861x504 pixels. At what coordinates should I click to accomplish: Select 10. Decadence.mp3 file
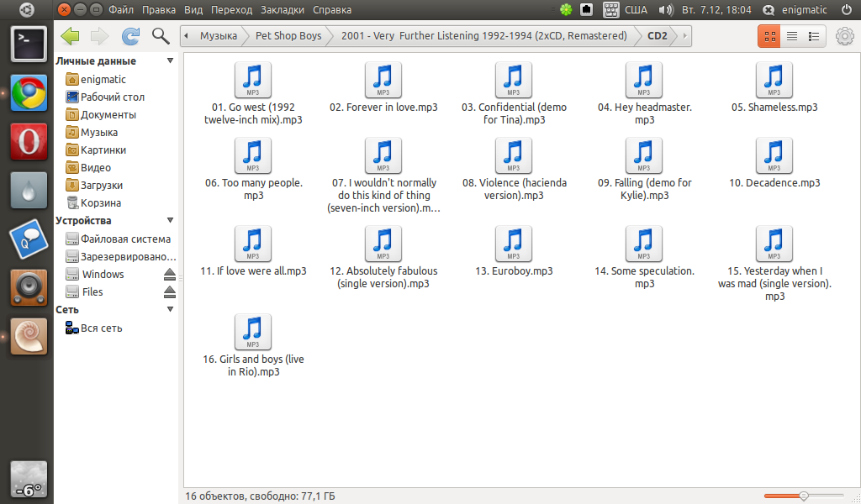[774, 162]
